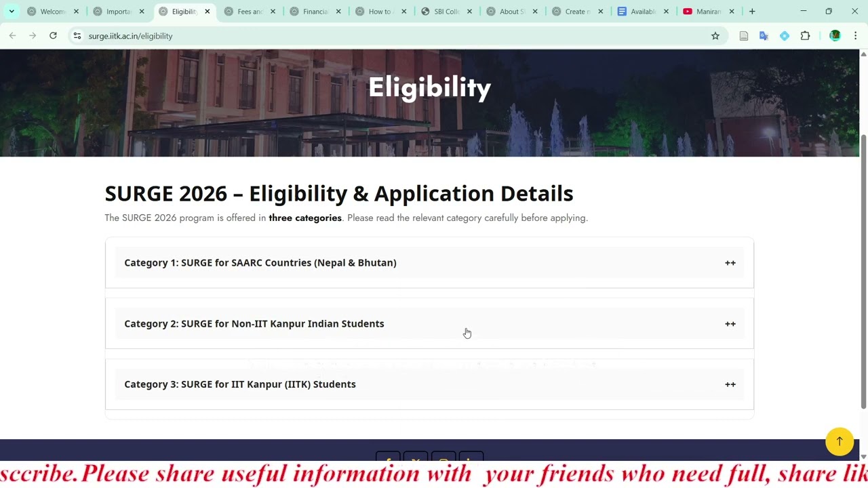Go forward in browser history
Viewport: 868px width, 488px height.
(33, 36)
